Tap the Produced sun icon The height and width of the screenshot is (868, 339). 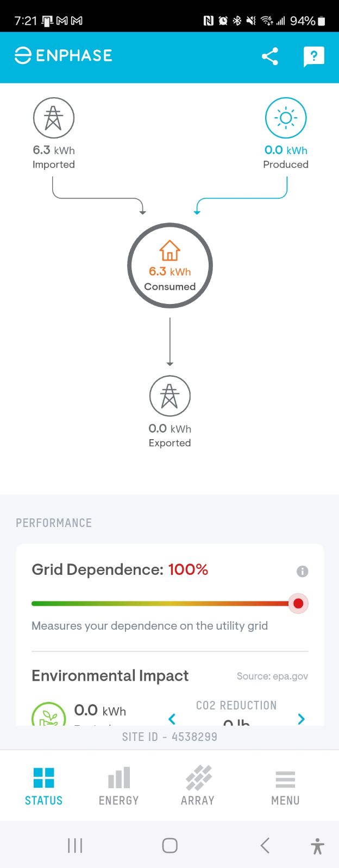[x=286, y=118]
